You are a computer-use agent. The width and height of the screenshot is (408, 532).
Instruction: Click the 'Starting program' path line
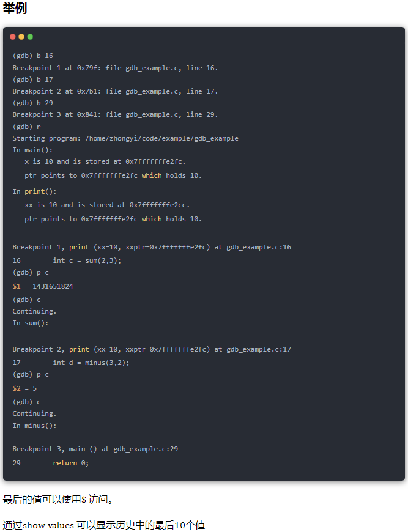click(x=125, y=138)
